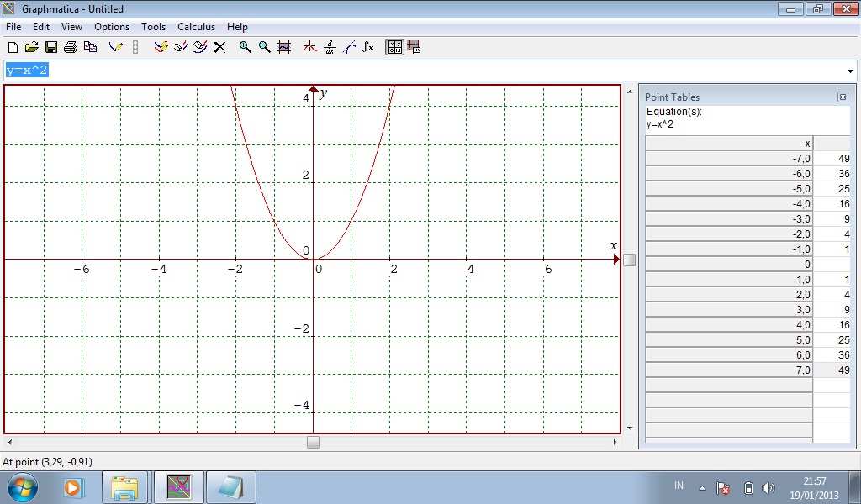The width and height of the screenshot is (861, 504).
Task: Click graph horizontal scrollbar thumb
Action: [x=313, y=442]
